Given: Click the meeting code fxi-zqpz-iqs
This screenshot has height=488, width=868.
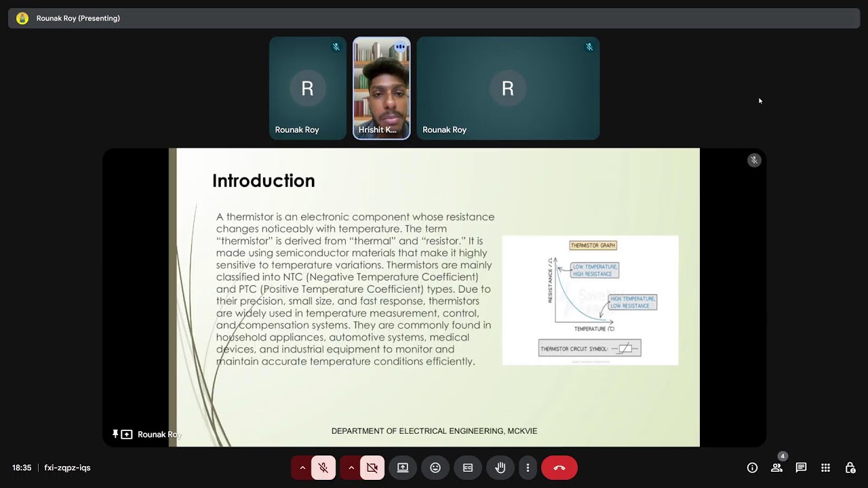Looking at the screenshot, I should pyautogui.click(x=67, y=468).
